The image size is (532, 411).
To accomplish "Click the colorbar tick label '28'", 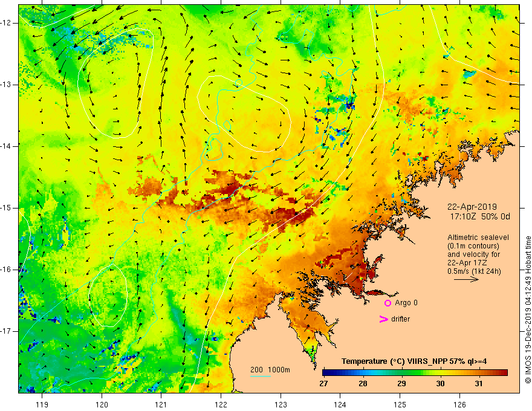I will (x=363, y=384).
